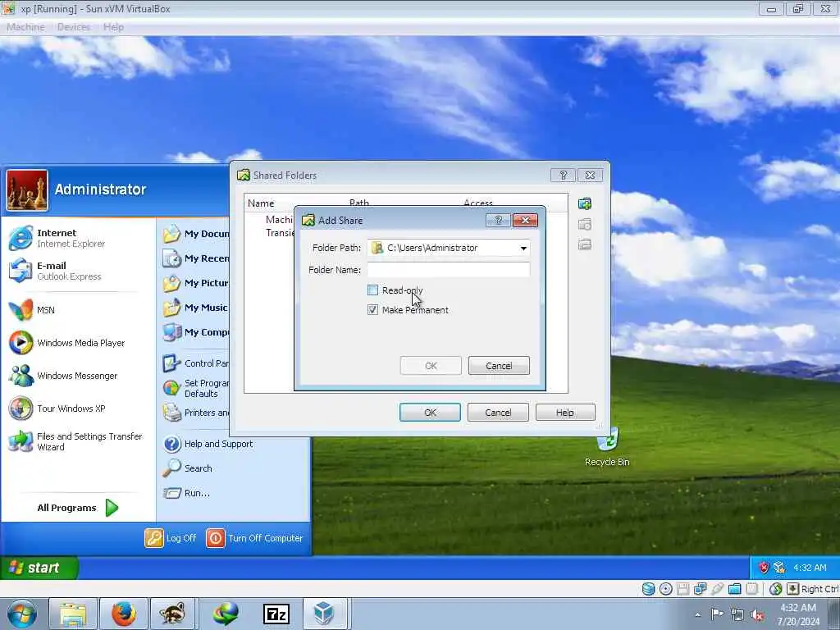This screenshot has width=840, height=630.
Task: Click Cancel in the Shared Folders dialog
Action: click(x=498, y=413)
